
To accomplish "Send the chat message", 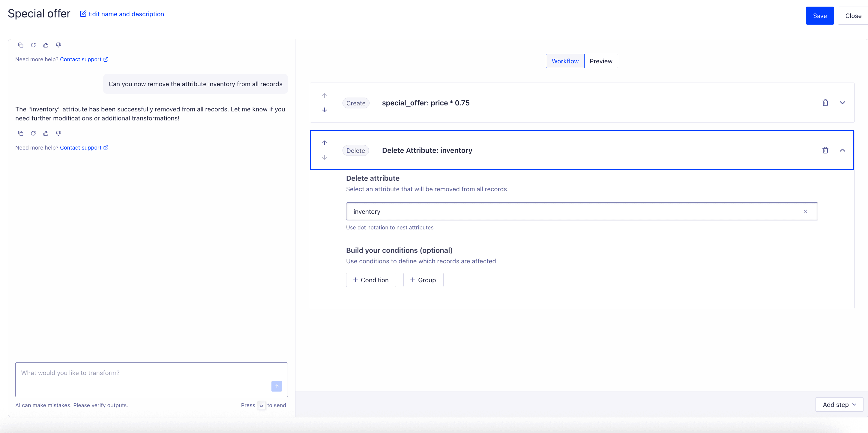I will [x=276, y=386].
